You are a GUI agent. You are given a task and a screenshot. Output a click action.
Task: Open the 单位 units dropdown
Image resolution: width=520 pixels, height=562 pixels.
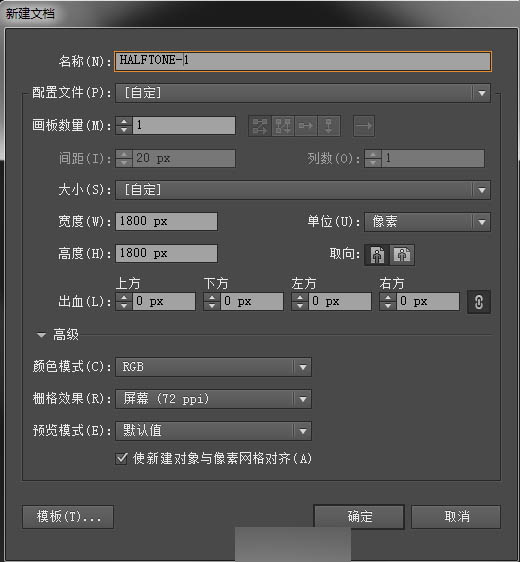pos(428,222)
